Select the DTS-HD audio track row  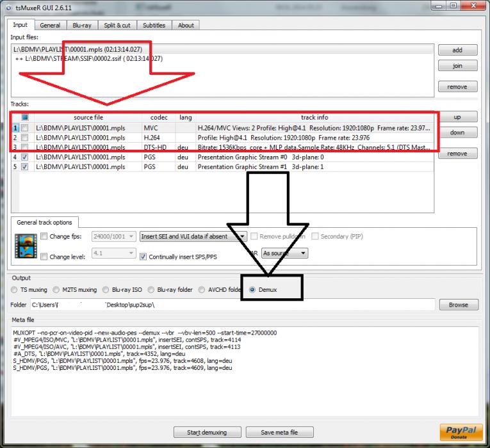pyautogui.click(x=223, y=147)
